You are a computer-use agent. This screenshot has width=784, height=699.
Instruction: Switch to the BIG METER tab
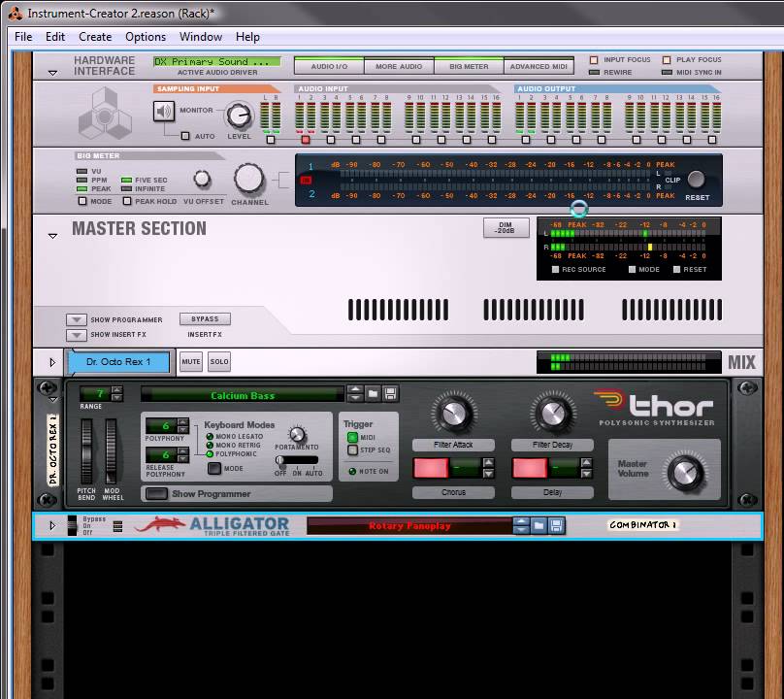coord(469,66)
